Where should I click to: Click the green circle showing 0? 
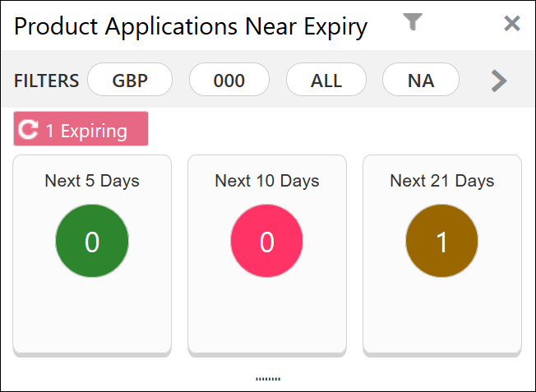(92, 241)
